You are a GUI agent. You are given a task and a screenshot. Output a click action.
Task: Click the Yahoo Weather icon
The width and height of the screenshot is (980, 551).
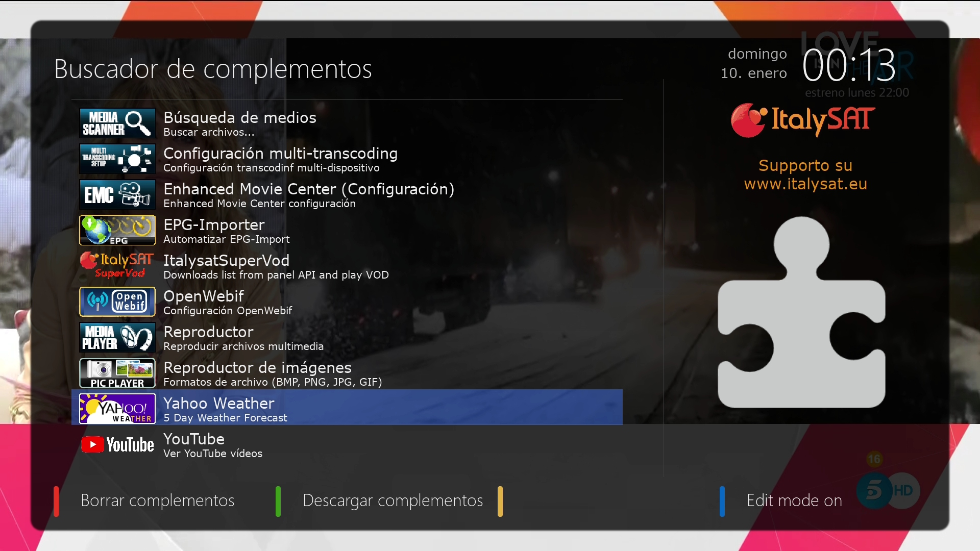(117, 409)
